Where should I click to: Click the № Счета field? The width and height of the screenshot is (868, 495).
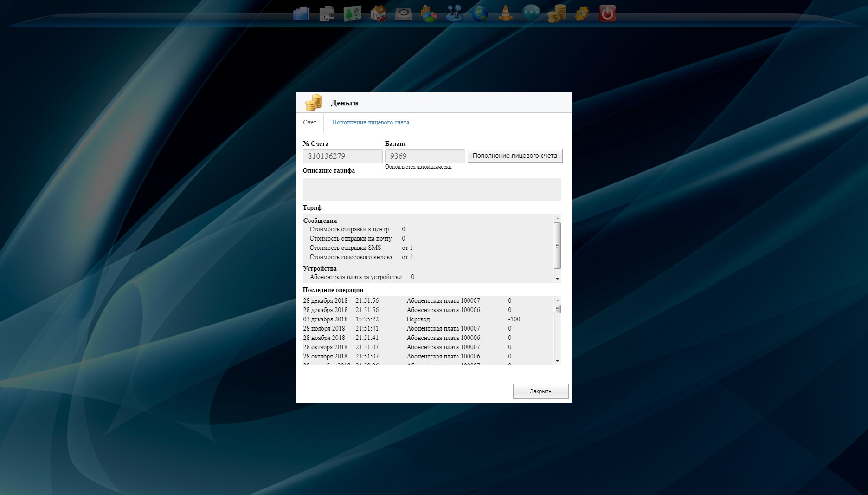click(342, 156)
